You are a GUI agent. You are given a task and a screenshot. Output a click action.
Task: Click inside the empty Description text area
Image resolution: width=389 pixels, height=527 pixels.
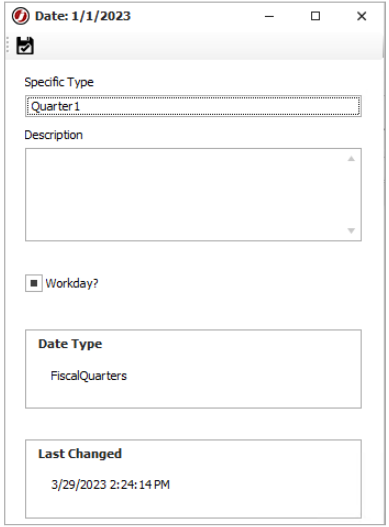187,195
